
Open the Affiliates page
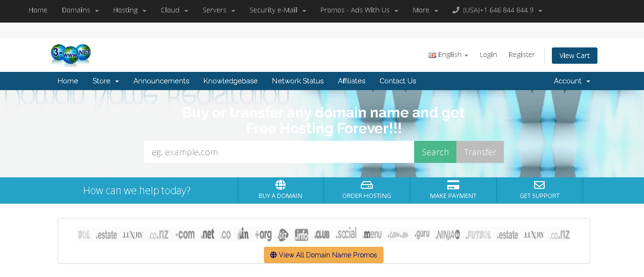tap(351, 81)
